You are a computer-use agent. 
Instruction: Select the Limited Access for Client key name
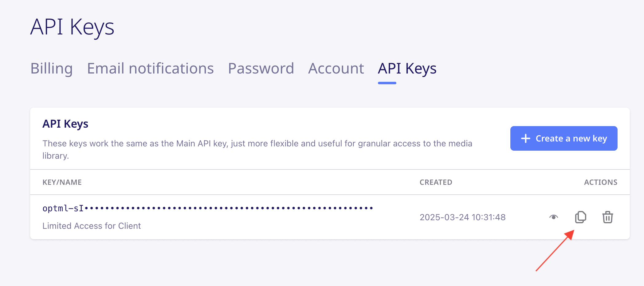coord(92,226)
